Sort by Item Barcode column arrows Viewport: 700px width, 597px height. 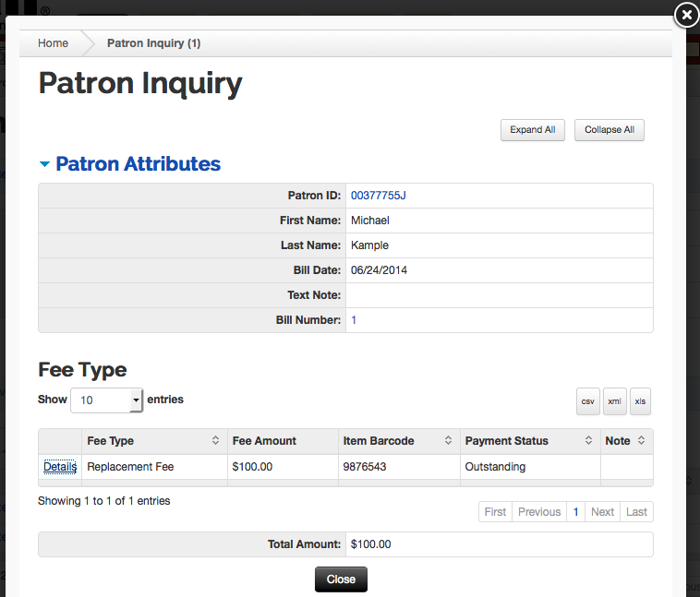pos(448,440)
